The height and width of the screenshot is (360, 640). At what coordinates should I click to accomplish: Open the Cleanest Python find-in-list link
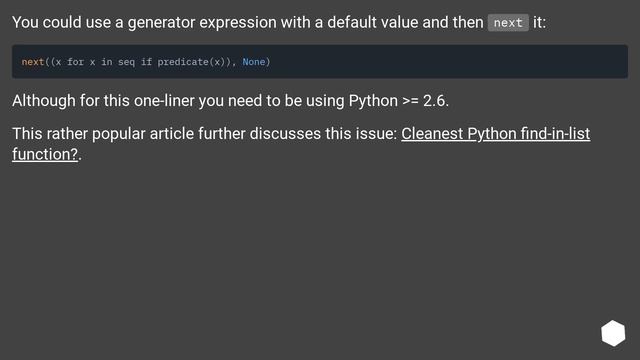[x=496, y=133]
